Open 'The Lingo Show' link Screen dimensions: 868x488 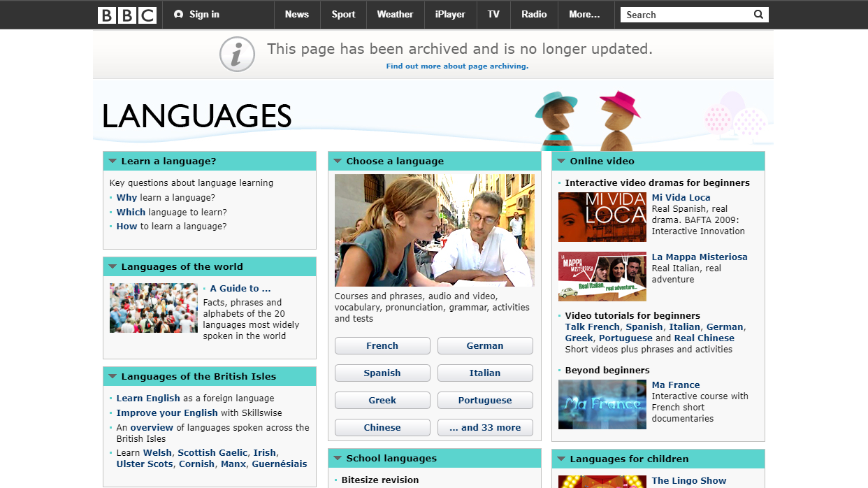tap(689, 481)
